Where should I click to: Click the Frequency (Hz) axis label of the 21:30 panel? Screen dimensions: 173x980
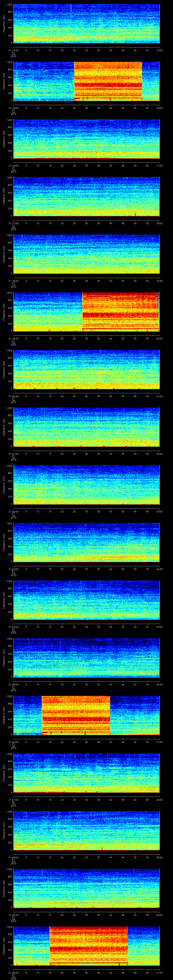4,947
